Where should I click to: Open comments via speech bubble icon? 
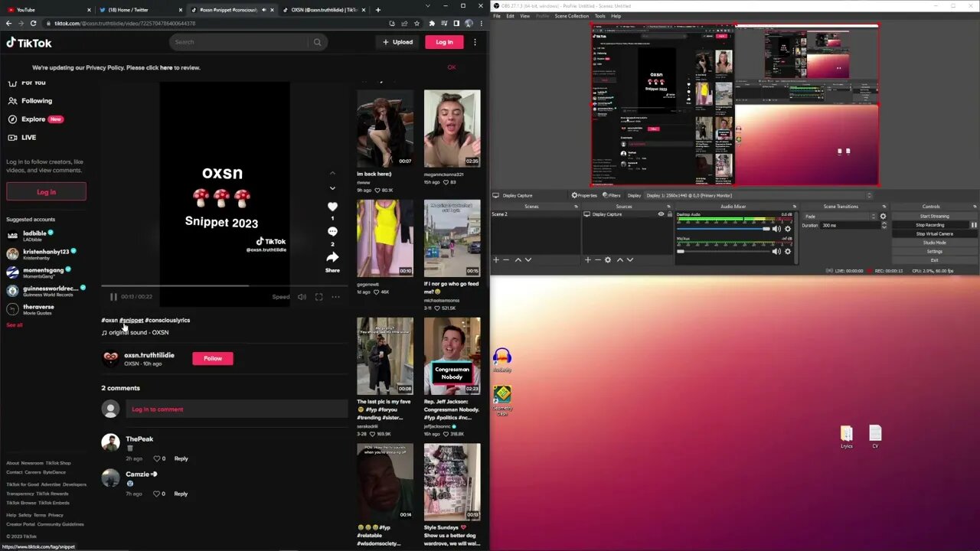[332, 231]
